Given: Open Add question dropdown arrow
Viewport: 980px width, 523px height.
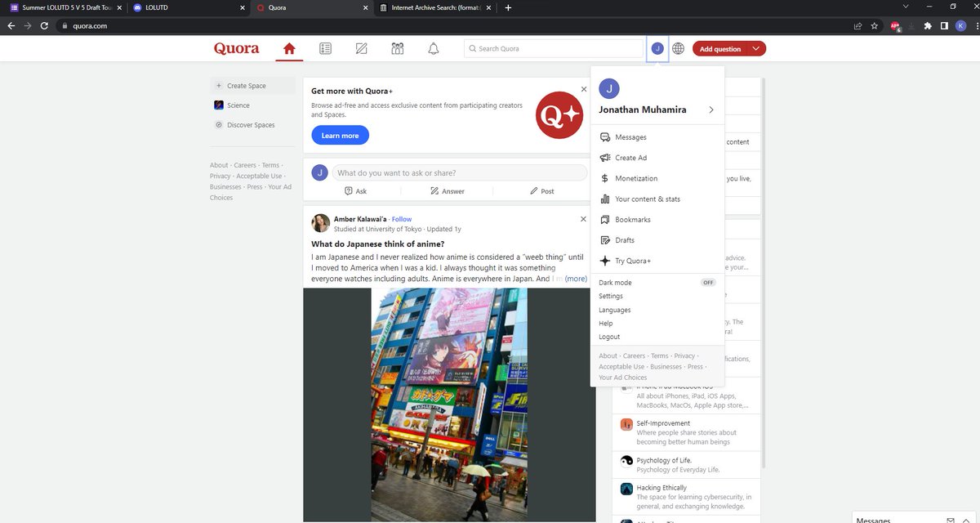Looking at the screenshot, I should [756, 48].
